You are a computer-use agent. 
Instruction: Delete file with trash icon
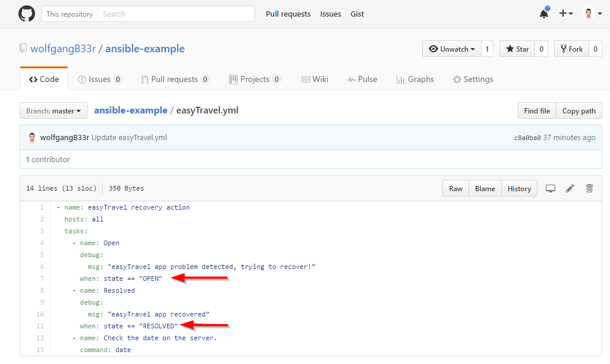point(589,188)
